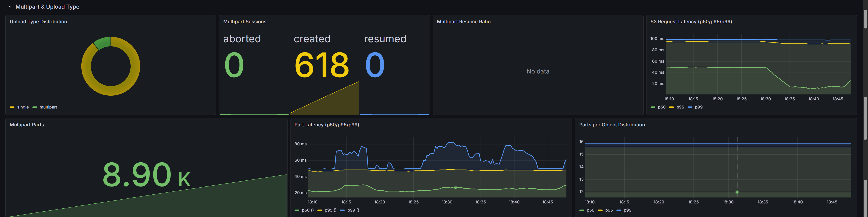The height and width of the screenshot is (217, 868).
Task: Click p50 () legend entry in Part Latency
Action: pyautogui.click(x=307, y=210)
